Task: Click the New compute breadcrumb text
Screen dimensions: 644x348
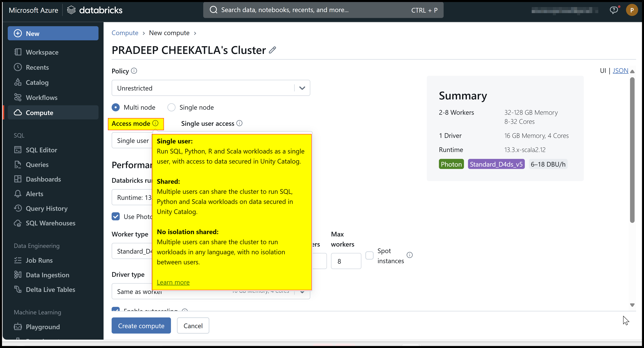Action: click(169, 33)
